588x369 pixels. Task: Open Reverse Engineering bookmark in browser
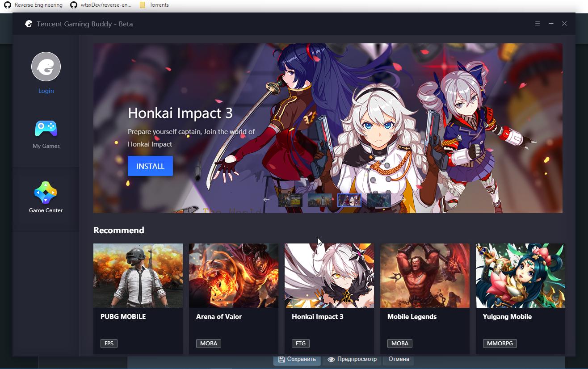[33, 5]
